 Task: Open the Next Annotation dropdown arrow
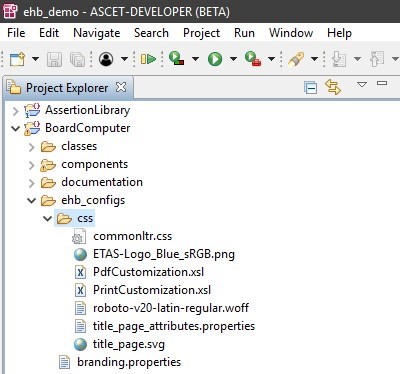pyautogui.click(x=357, y=59)
